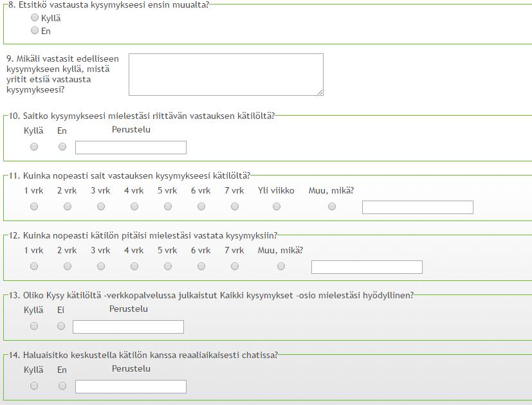
Task: Click the question 9 answer text area
Action: [226, 75]
